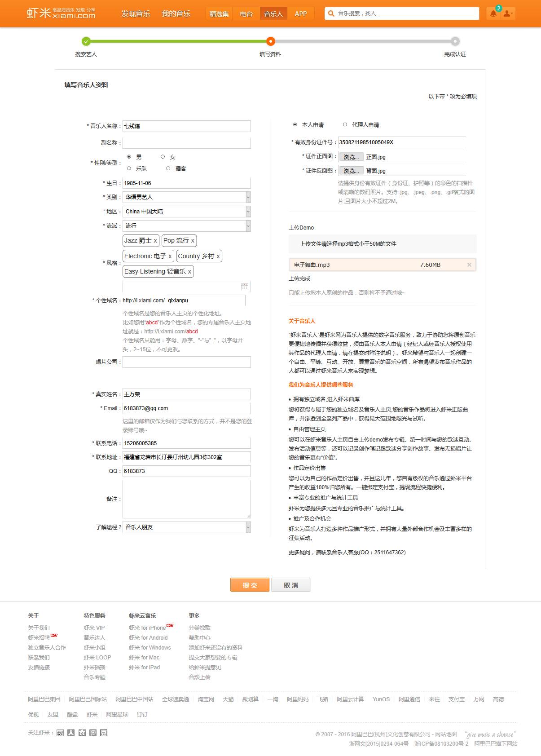
Task: Open the 音乐人 tab
Action: pos(273,13)
